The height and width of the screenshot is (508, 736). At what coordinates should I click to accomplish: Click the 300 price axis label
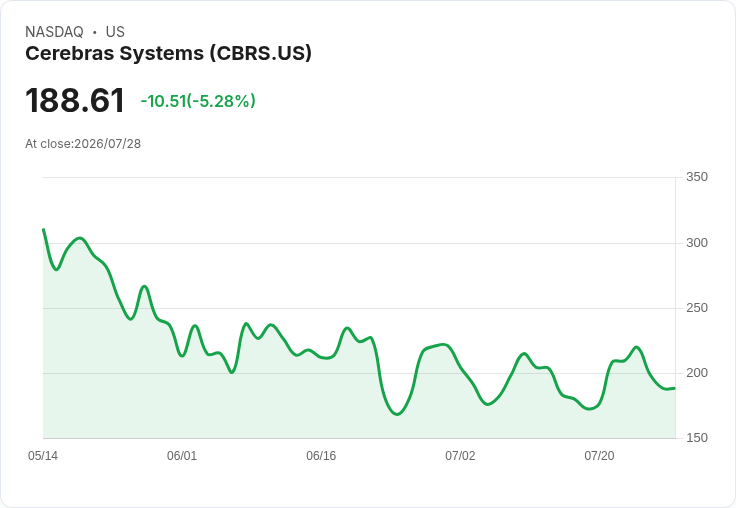pyautogui.click(x=697, y=243)
